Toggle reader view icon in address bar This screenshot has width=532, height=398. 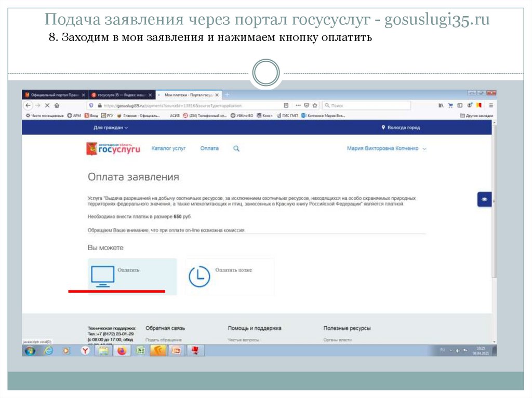coord(286,105)
